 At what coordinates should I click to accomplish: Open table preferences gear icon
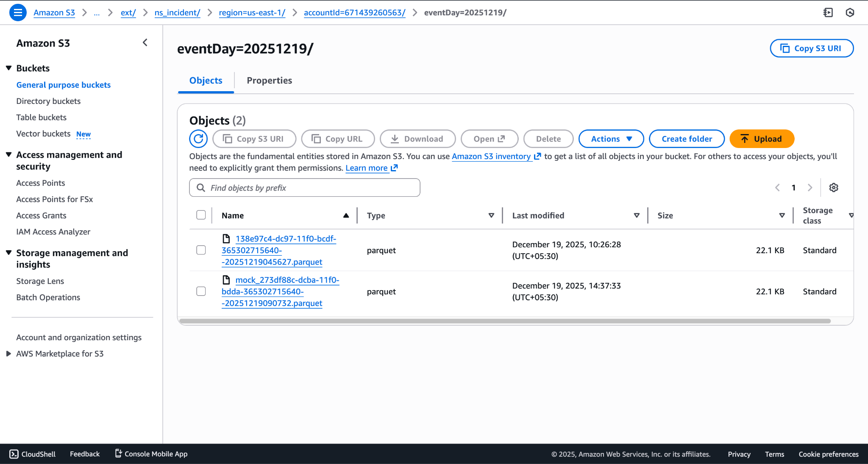pos(834,187)
